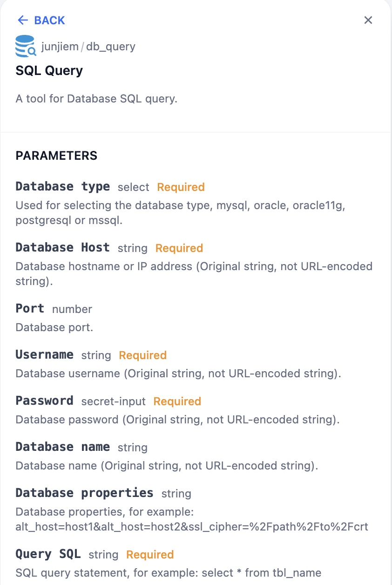The image size is (392, 585).
Task: Close the SQL Query details panel
Action: click(x=368, y=20)
